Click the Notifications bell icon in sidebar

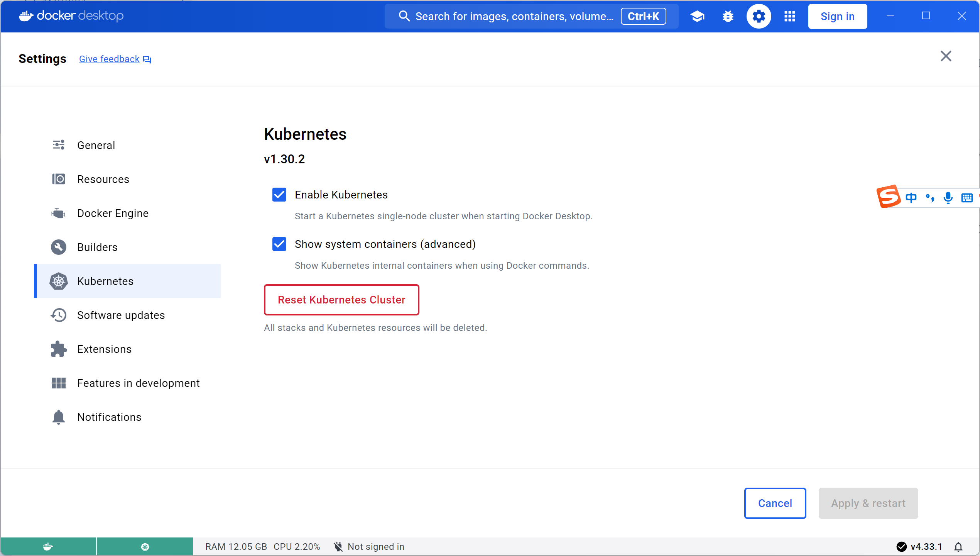coord(59,417)
